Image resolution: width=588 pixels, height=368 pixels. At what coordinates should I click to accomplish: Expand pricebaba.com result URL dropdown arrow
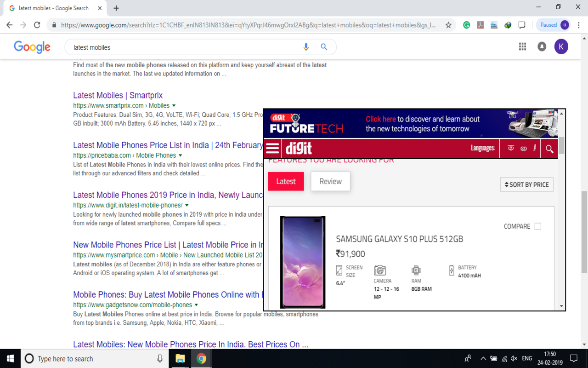180,155
